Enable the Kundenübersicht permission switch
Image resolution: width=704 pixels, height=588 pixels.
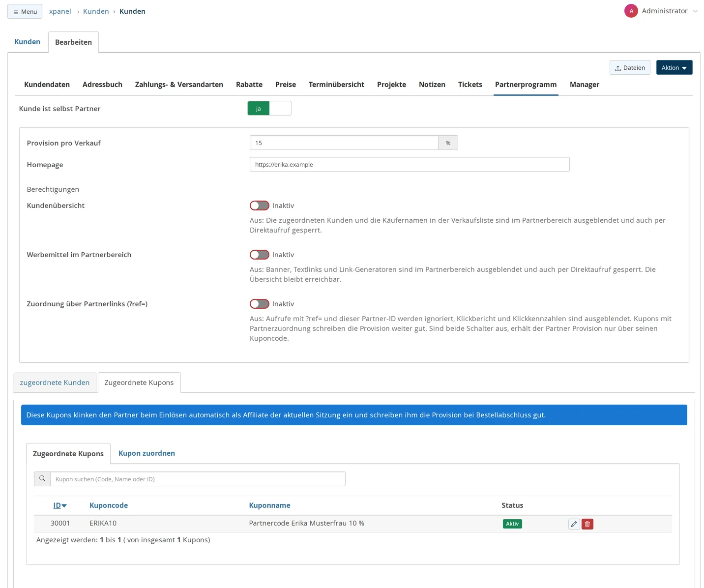click(x=260, y=206)
